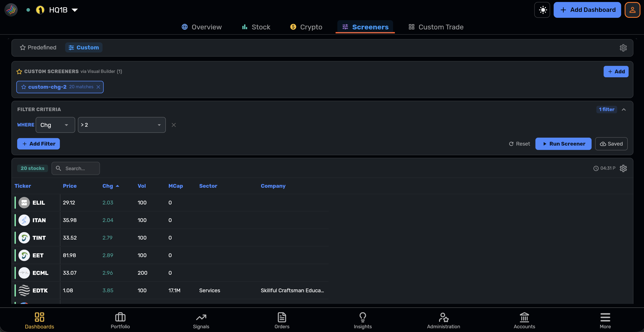644x332 pixels.
Task: Toggle the favorite star on custom-chg-2
Action: click(24, 87)
